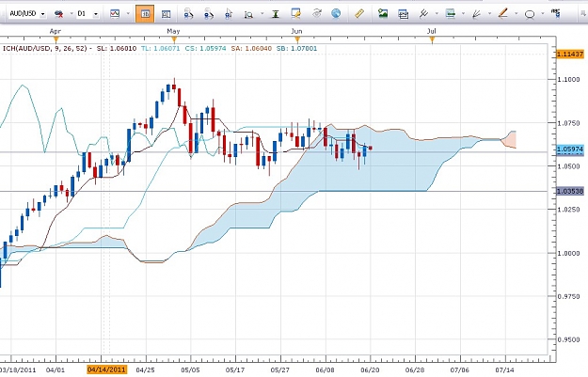Click the May timeline marker arrow

(x=174, y=39)
